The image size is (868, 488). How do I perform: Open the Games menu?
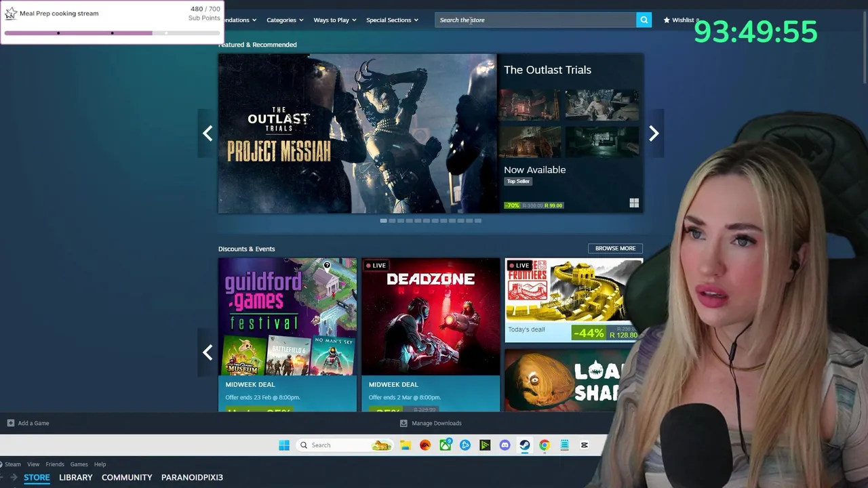(79, 464)
